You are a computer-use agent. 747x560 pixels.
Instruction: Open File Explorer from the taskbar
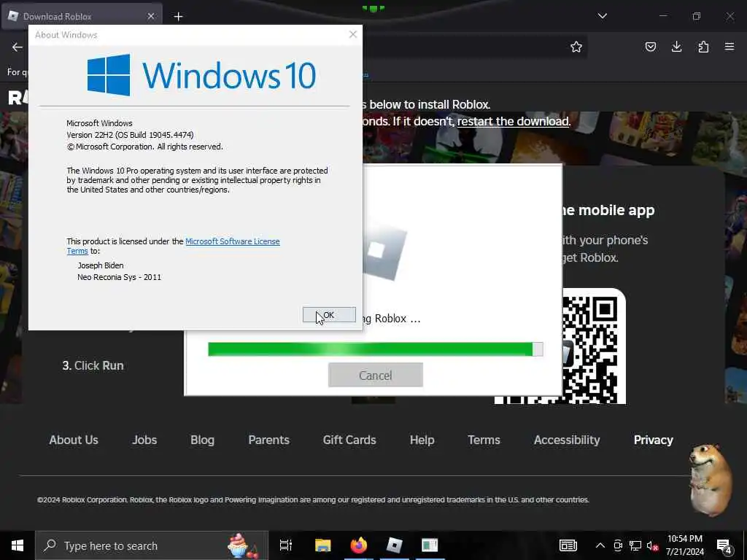(x=322, y=545)
